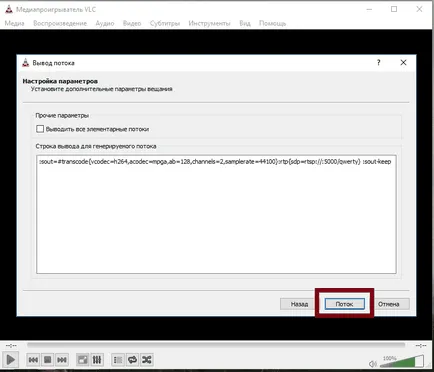
Task: Open the Субтитры menu
Action: click(165, 23)
